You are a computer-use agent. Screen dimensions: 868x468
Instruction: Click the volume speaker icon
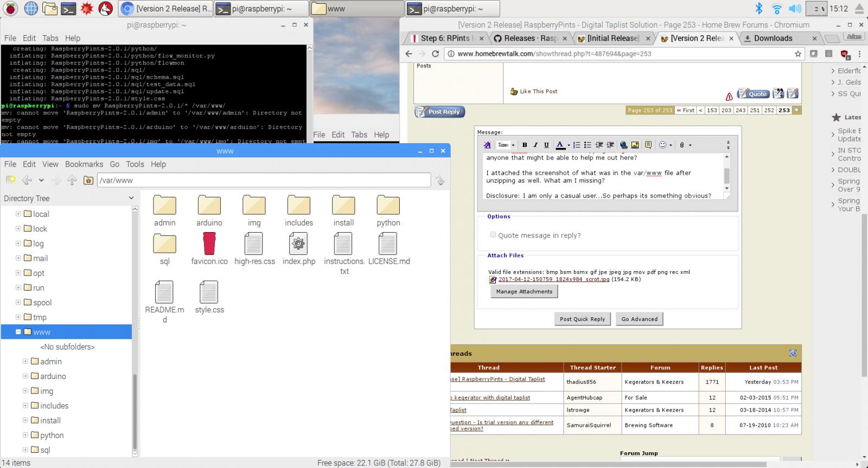[795, 9]
